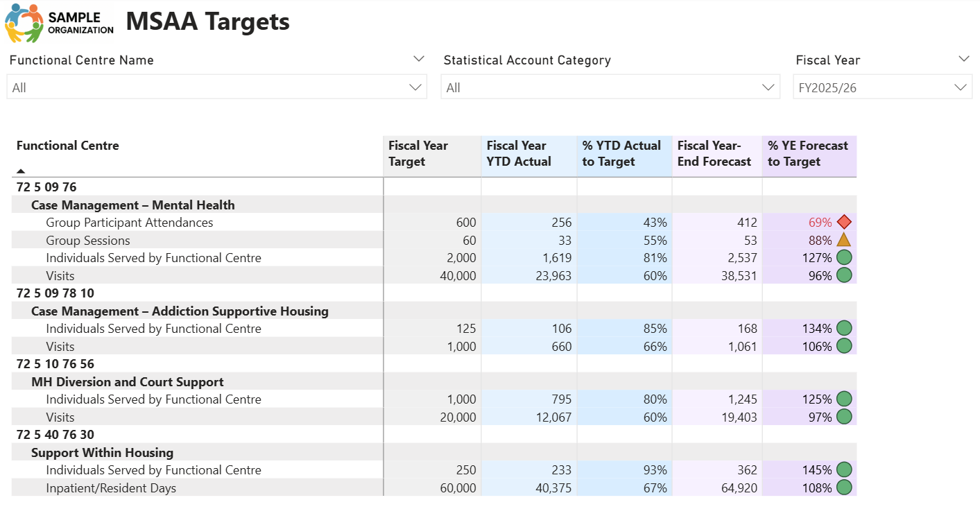Collapse the Fiscal Year slicer header chevron
This screenshot has height=509, width=980.
[x=963, y=59]
